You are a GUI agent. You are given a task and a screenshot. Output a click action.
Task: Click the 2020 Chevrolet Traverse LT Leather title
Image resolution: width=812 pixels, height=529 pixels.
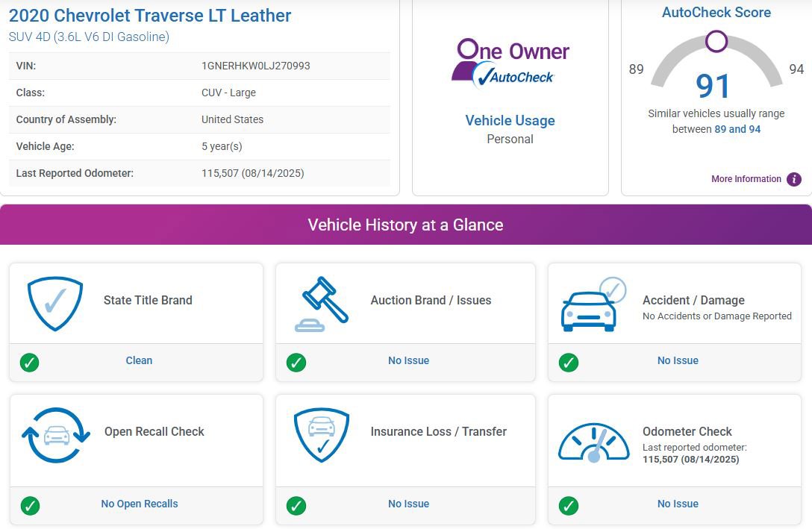(x=150, y=16)
